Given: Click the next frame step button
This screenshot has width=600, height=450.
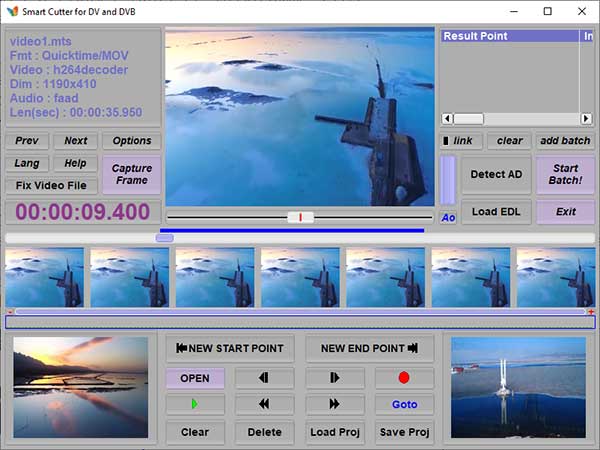Looking at the screenshot, I should 334,378.
